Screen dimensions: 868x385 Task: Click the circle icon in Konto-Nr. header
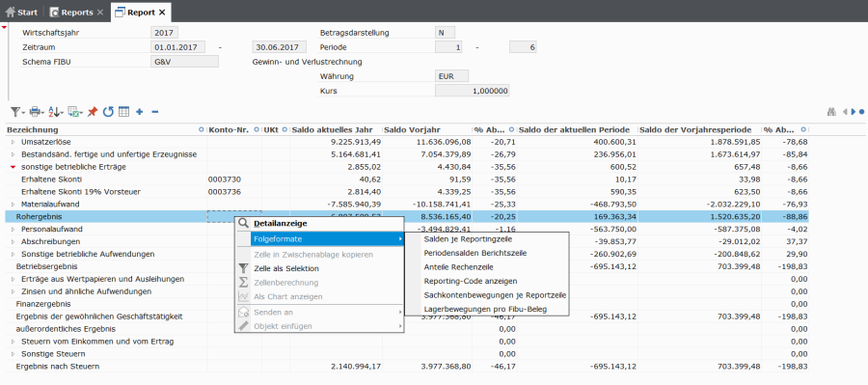(x=257, y=129)
